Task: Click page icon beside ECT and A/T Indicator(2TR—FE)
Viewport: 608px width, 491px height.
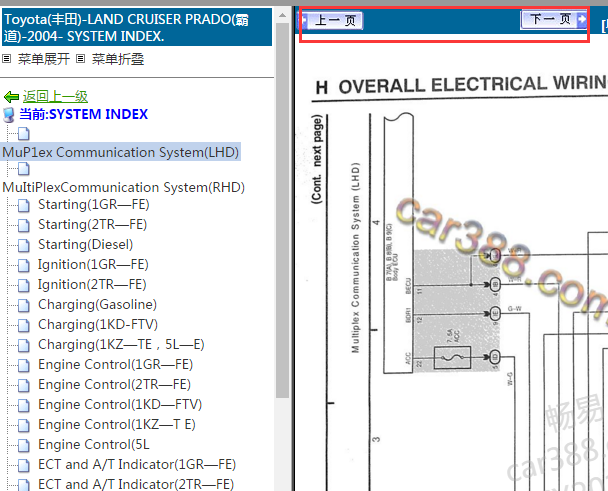Action: point(24,485)
